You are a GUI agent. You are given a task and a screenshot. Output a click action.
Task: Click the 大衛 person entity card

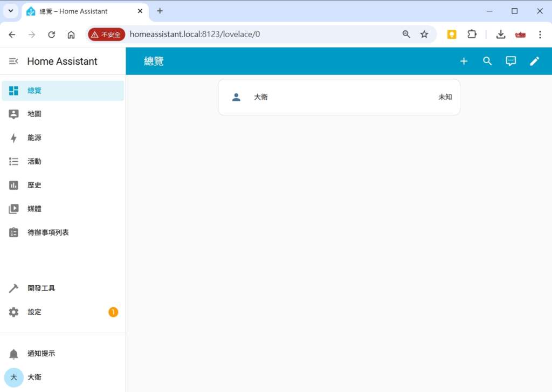point(339,97)
